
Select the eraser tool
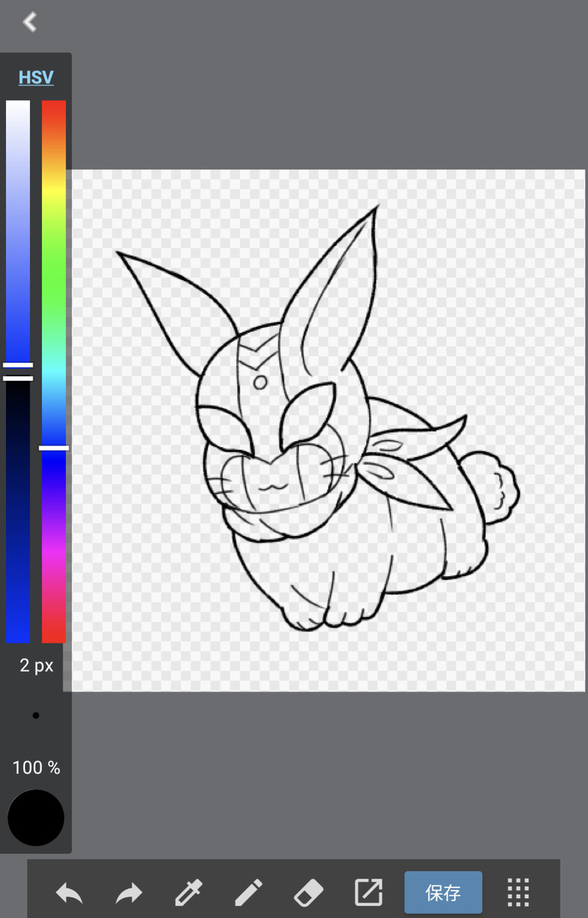coord(309,893)
